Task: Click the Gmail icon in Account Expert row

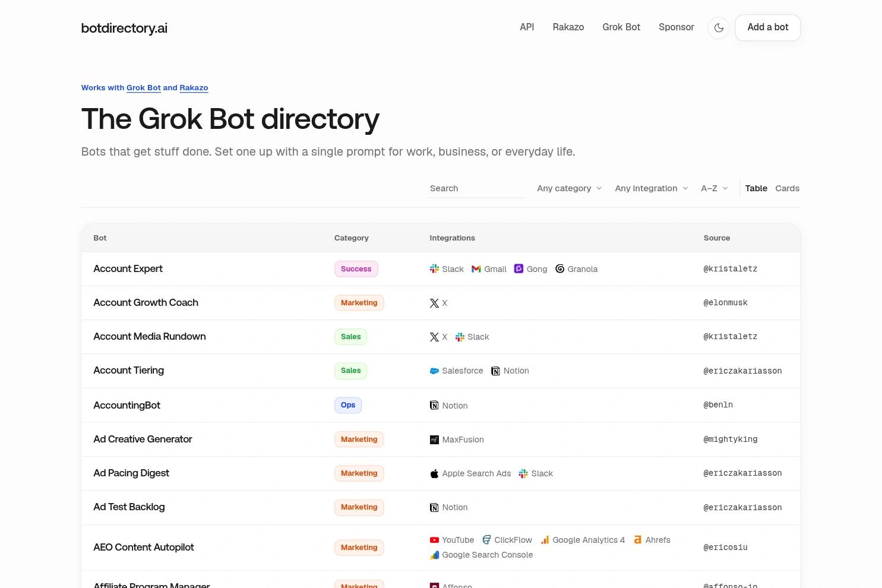Action: [x=476, y=269]
